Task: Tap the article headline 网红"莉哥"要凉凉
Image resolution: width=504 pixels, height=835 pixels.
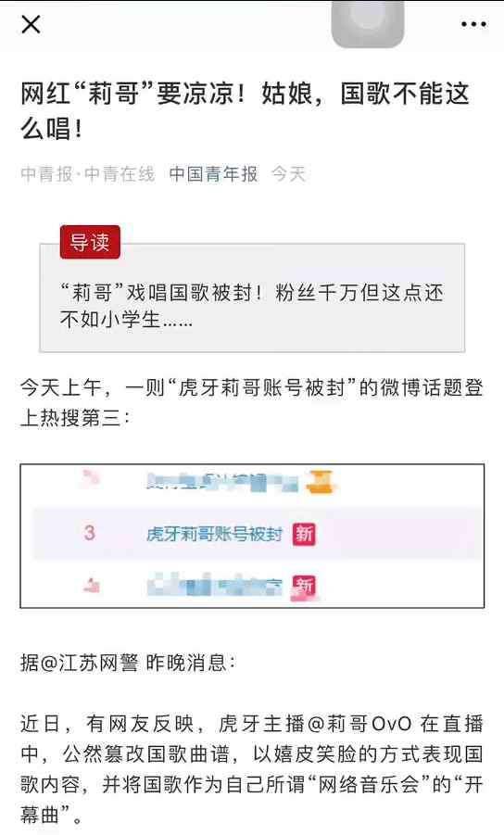Action: pos(246,111)
